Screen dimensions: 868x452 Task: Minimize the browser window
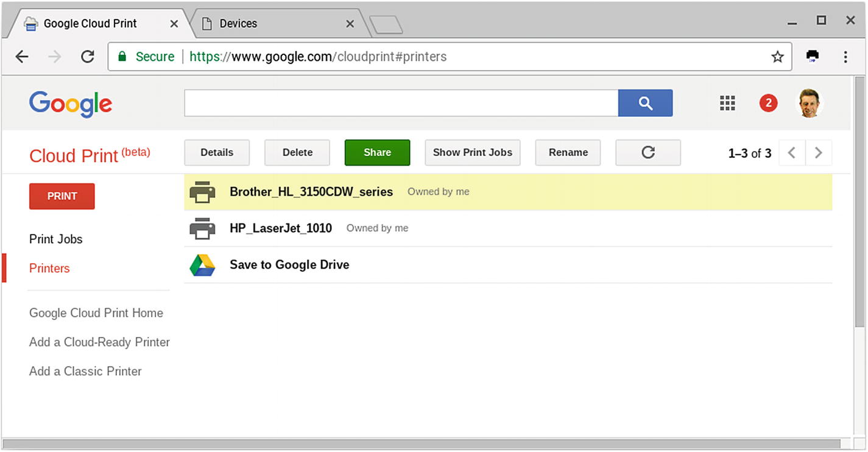tap(792, 23)
